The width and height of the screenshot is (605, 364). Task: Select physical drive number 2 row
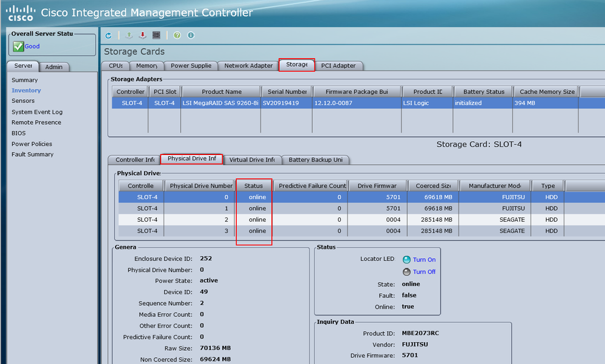[x=362, y=220]
